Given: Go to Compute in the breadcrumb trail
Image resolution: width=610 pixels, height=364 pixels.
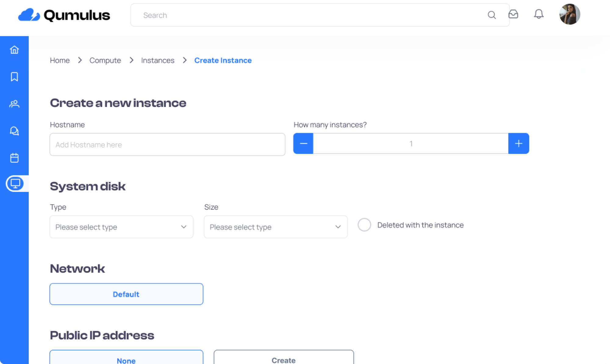Looking at the screenshot, I should click(x=105, y=60).
